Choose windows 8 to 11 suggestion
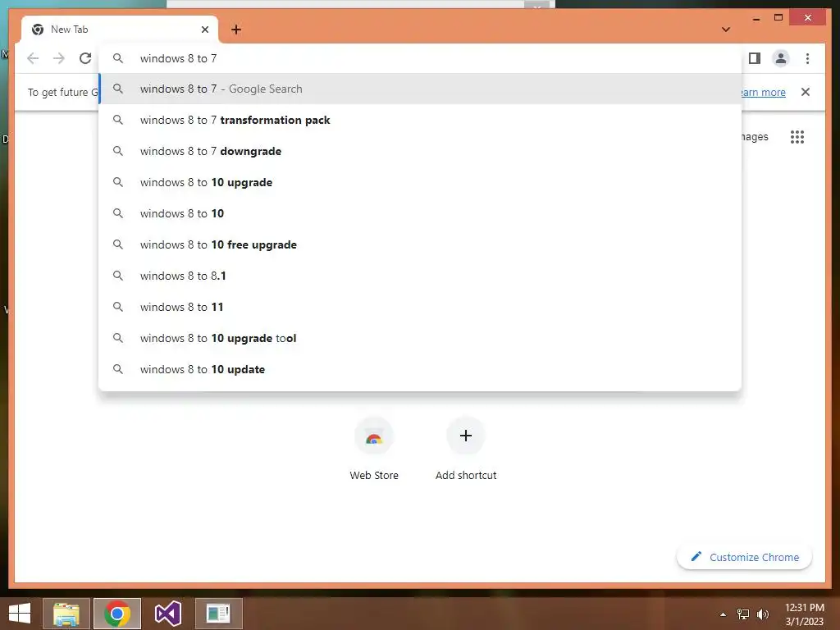840x630 pixels. (421, 307)
